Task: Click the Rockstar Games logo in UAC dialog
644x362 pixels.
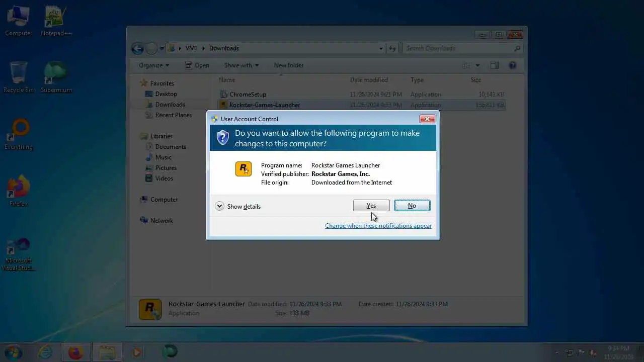Action: [244, 169]
